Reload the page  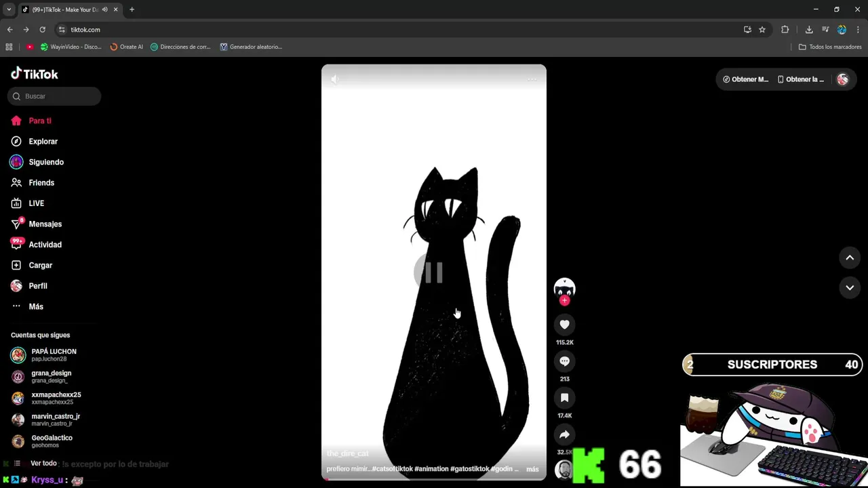pyautogui.click(x=42, y=30)
